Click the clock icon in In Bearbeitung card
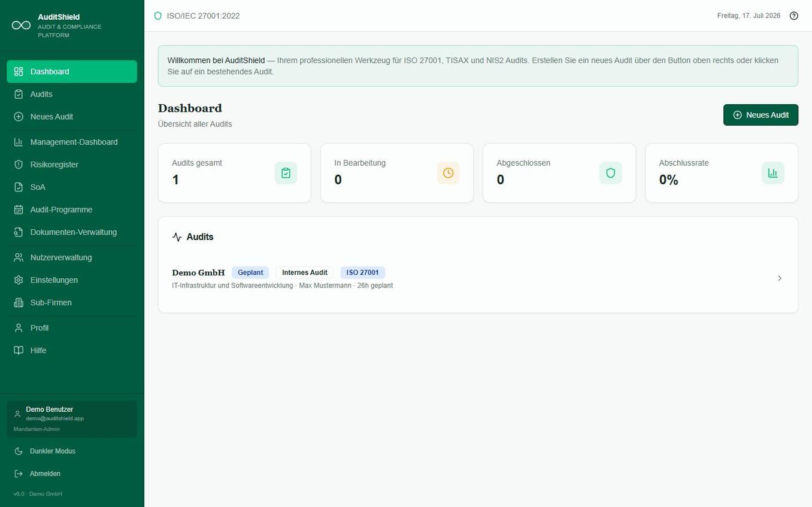 [x=448, y=173]
